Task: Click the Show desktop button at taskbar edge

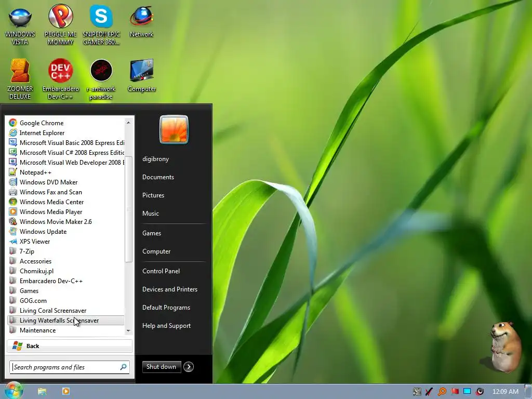Action: click(x=528, y=392)
